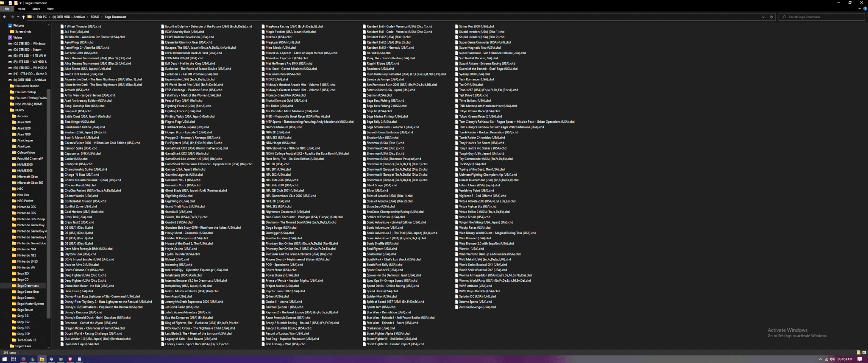Open the Explorer help button
The image size is (868, 363).
click(864, 8)
